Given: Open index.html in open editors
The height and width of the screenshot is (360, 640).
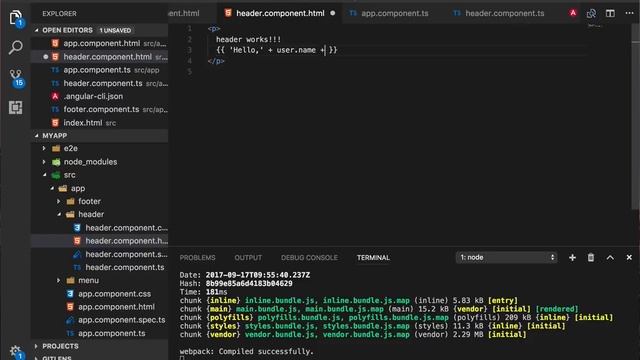Looking at the screenshot, I should 100,123.
